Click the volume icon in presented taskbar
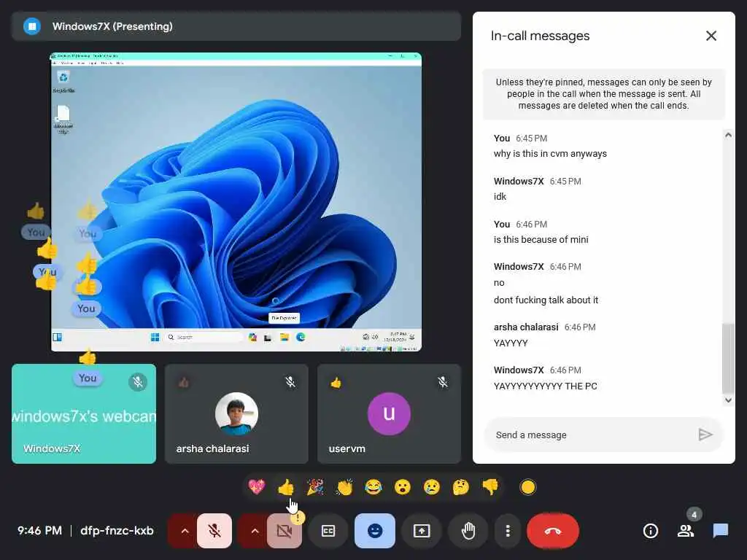 (x=375, y=337)
